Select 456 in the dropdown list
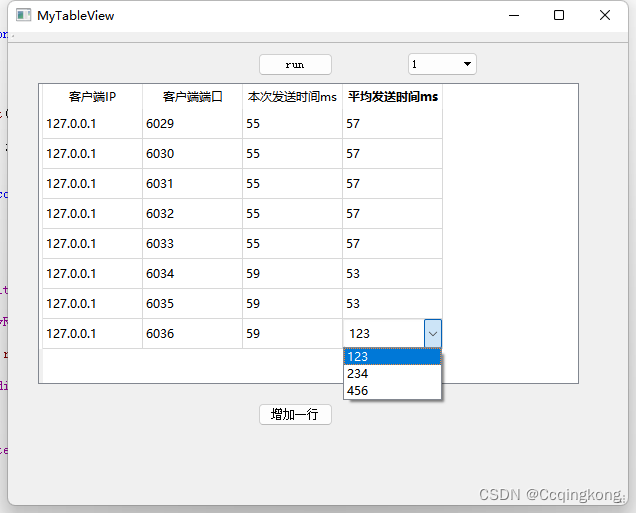Screen dimensions: 636x513 point(392,391)
